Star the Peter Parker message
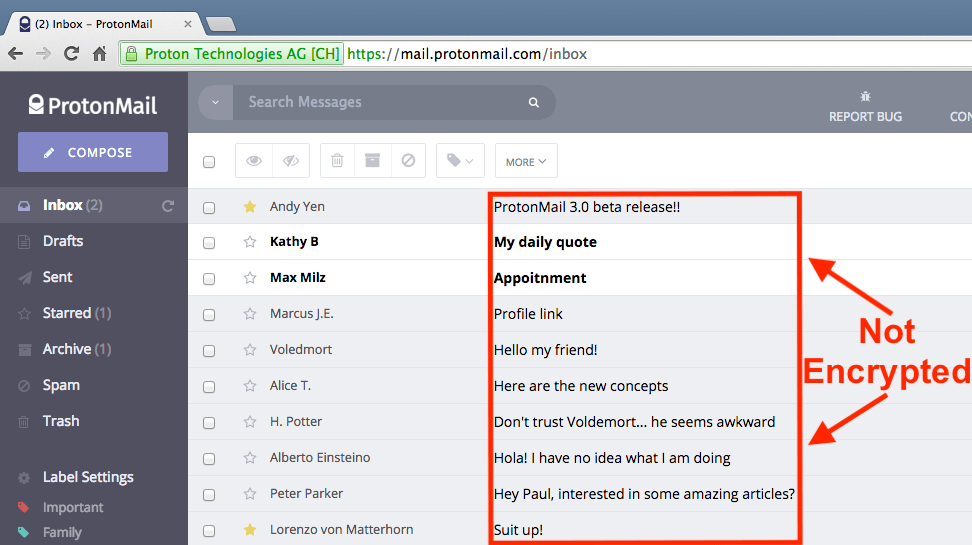972x545 pixels. point(250,494)
